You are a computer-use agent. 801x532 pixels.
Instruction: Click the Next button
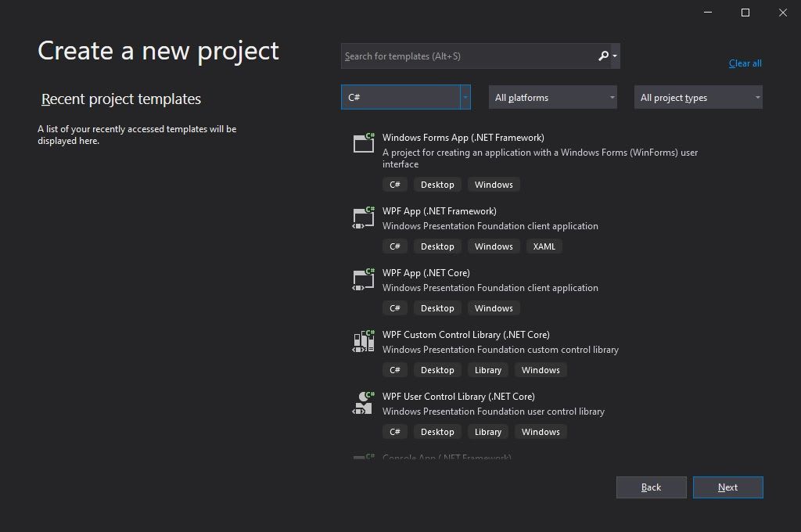click(728, 487)
